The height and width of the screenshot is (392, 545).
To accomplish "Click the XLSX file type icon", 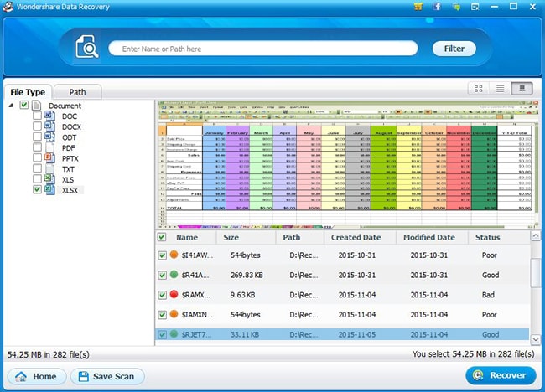I will pos(49,189).
